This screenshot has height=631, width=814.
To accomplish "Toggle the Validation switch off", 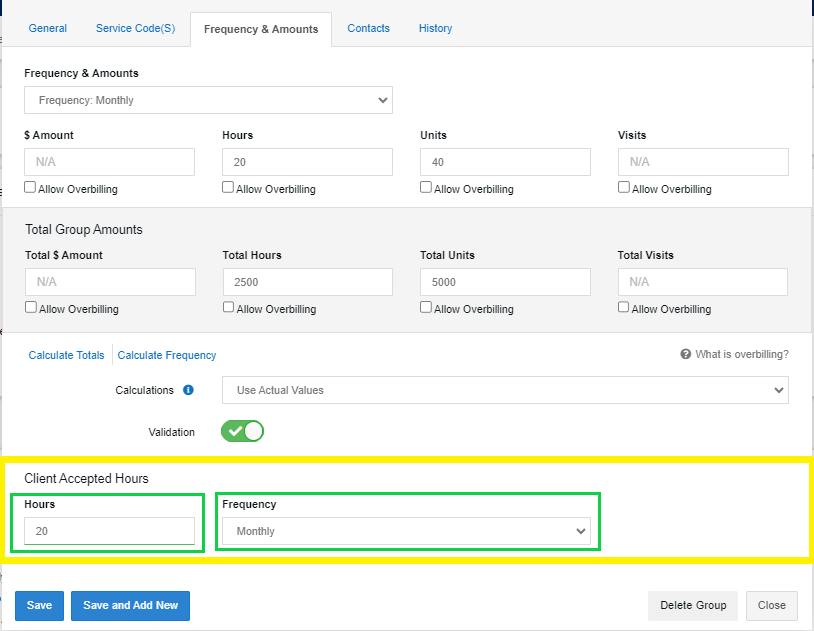I will (242, 431).
